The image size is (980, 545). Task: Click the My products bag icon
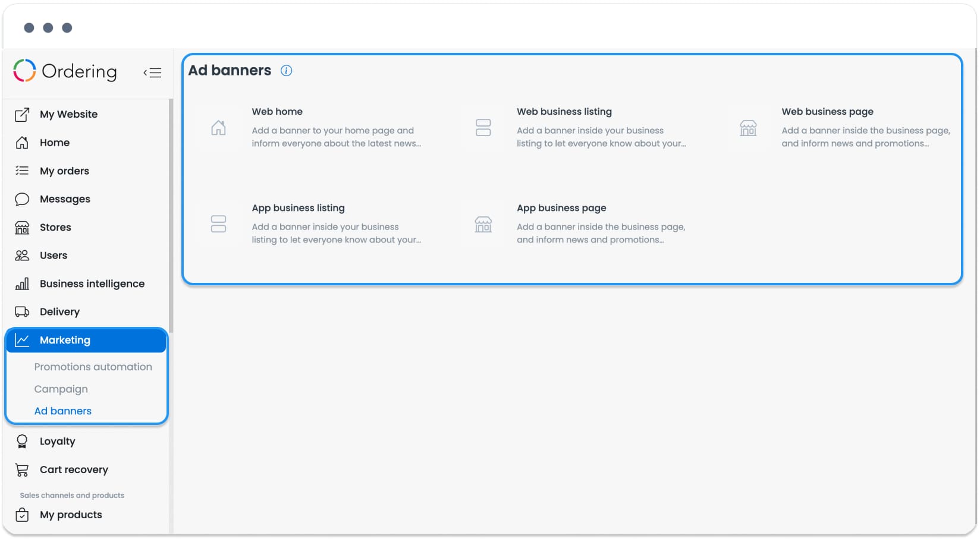tap(22, 515)
